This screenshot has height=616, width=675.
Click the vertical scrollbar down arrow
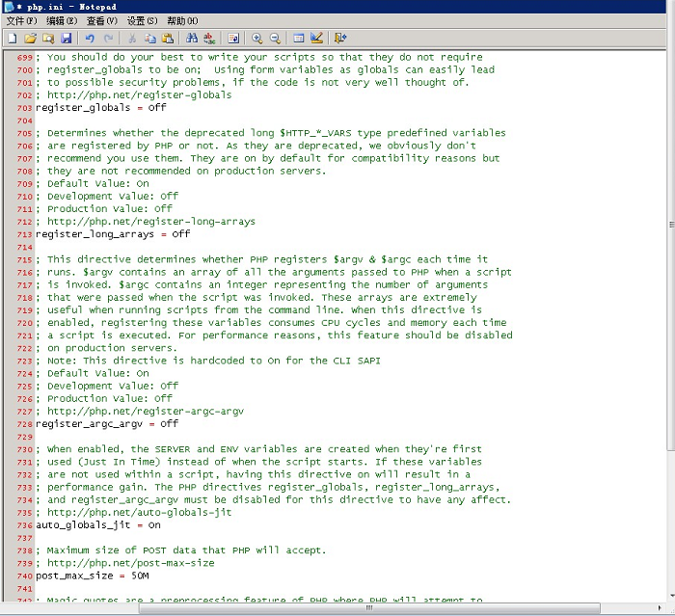coord(671,596)
